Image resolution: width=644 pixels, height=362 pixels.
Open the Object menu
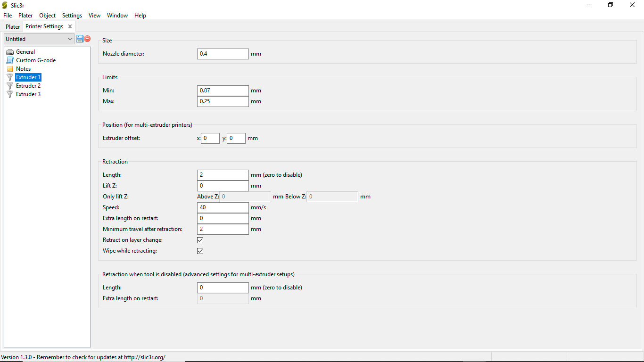pos(48,16)
